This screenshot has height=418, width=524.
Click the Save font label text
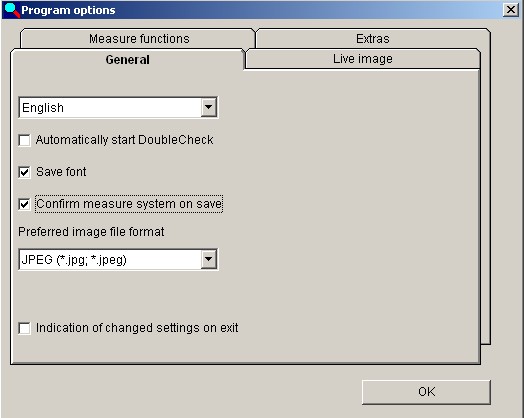[61, 172]
